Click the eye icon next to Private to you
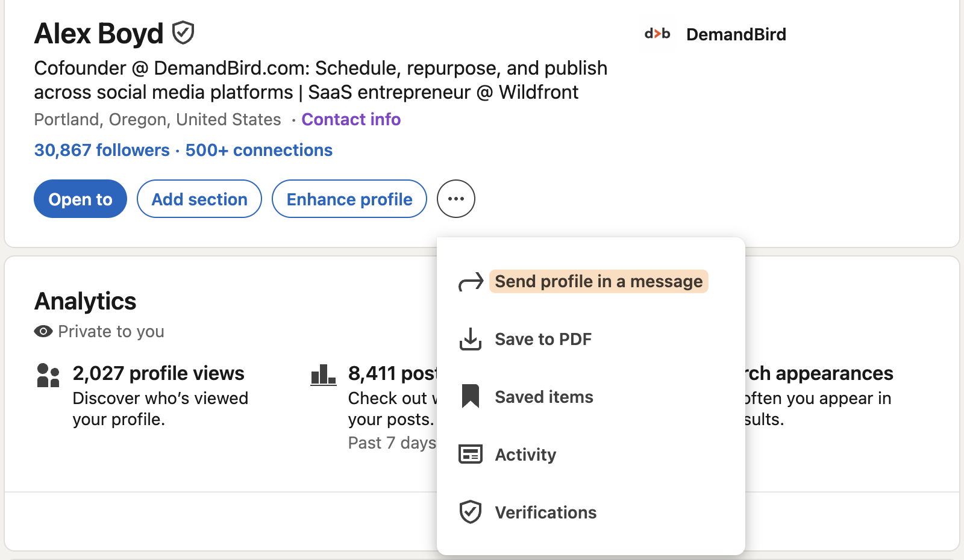Viewport: 964px width, 560px height. coord(42,331)
